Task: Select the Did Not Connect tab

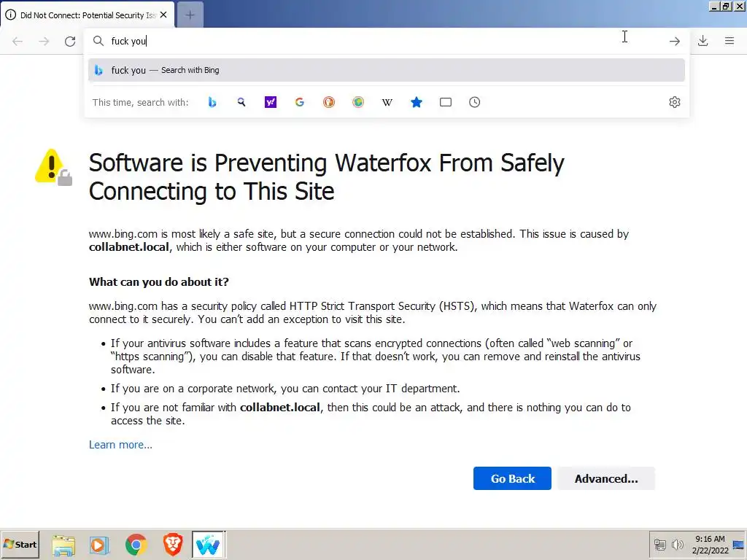Action: coord(88,15)
